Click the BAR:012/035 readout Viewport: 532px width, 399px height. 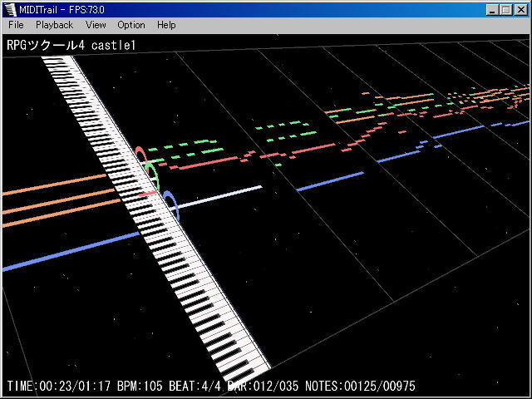pos(263,386)
